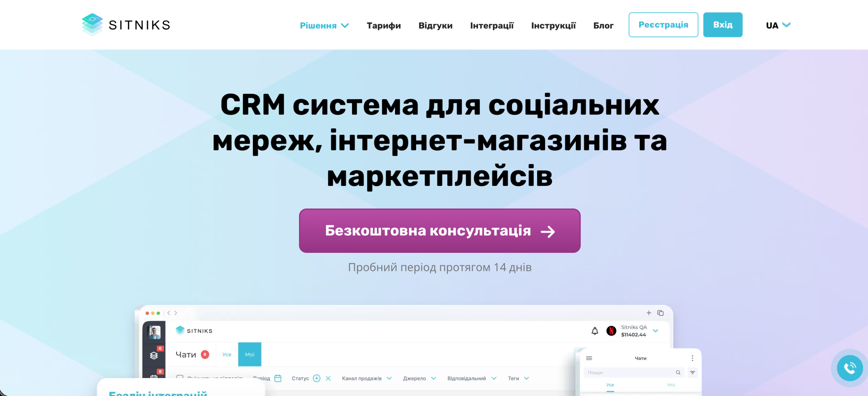Select the Усе tab beside Чати
This screenshot has height=396, width=868.
tap(227, 354)
